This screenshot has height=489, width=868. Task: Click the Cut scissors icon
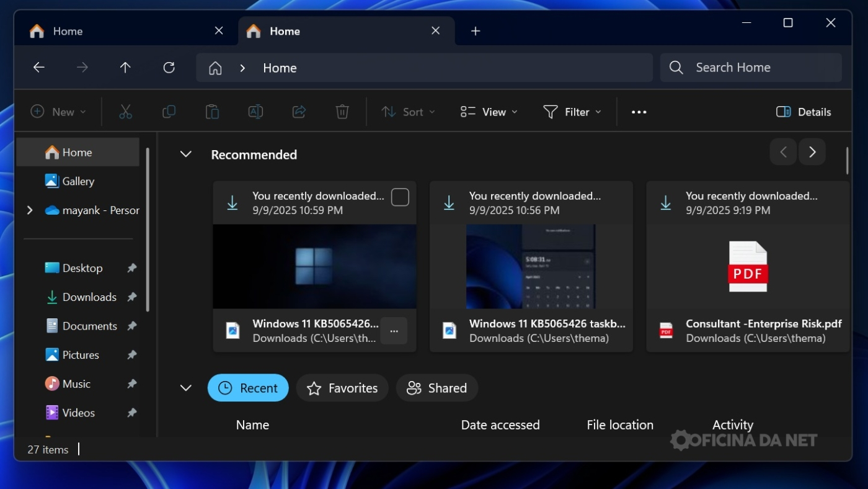pyautogui.click(x=125, y=112)
